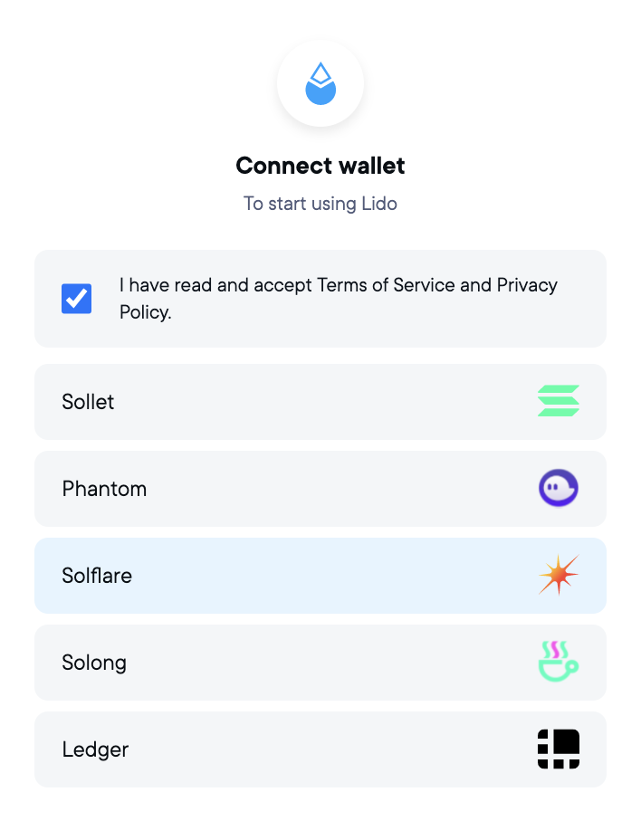Click the Solong teacup icon
This screenshot has height=840, width=641.
pyautogui.click(x=559, y=663)
